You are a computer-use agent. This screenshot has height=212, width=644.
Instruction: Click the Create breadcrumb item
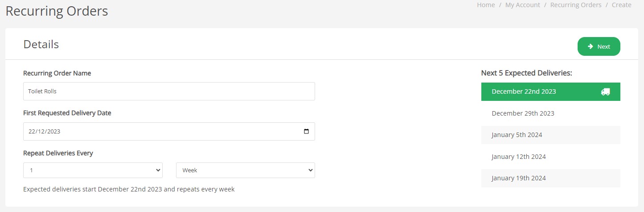click(x=621, y=5)
